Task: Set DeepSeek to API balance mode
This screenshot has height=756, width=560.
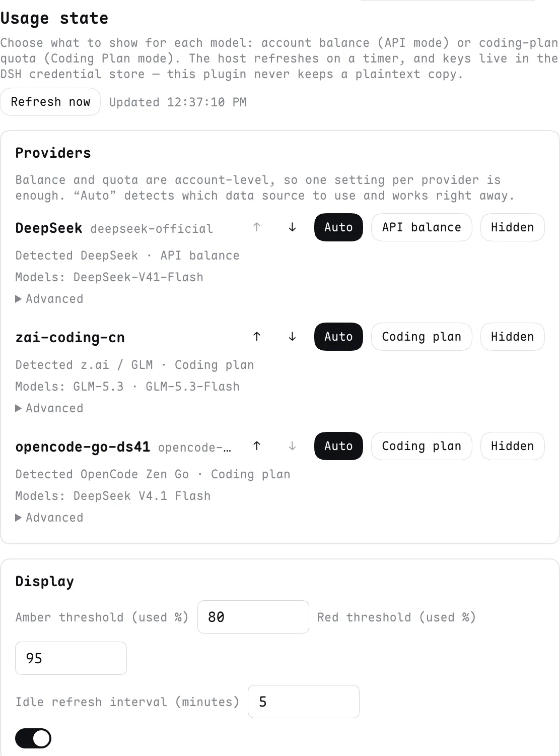Action: (422, 227)
